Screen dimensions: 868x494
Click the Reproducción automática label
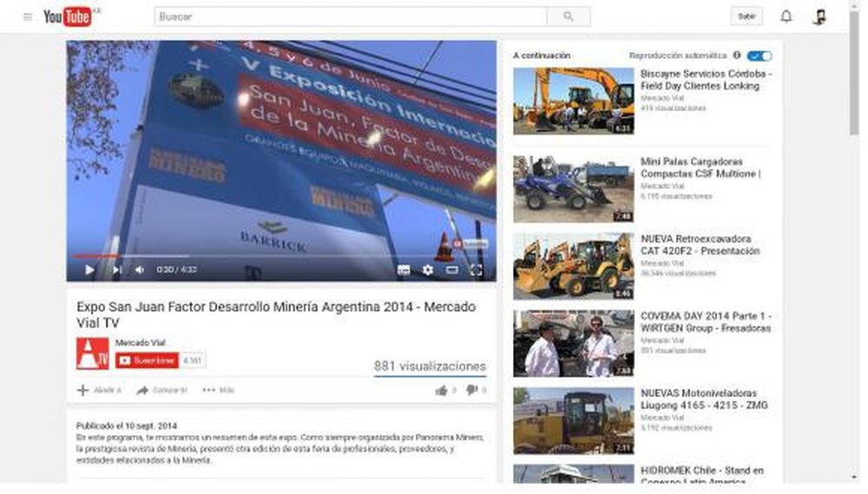678,56
